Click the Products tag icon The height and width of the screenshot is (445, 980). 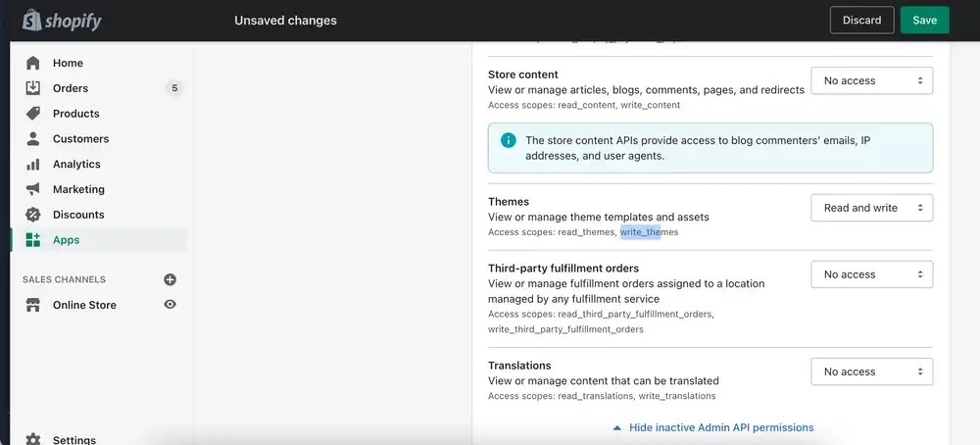point(33,114)
